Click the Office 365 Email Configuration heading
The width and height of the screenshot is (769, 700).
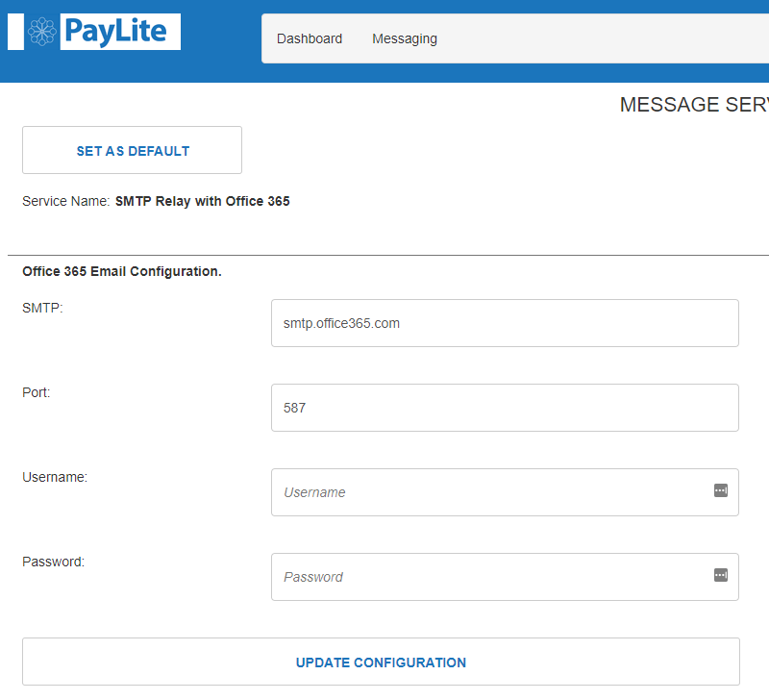(122, 271)
